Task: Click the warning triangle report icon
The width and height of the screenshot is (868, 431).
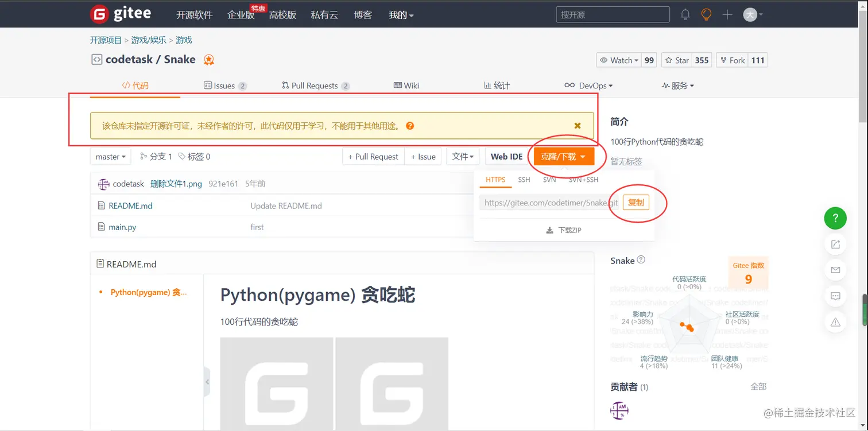Action: point(835,323)
